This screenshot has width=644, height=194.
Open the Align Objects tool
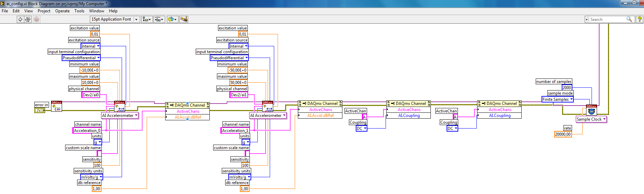(147, 20)
